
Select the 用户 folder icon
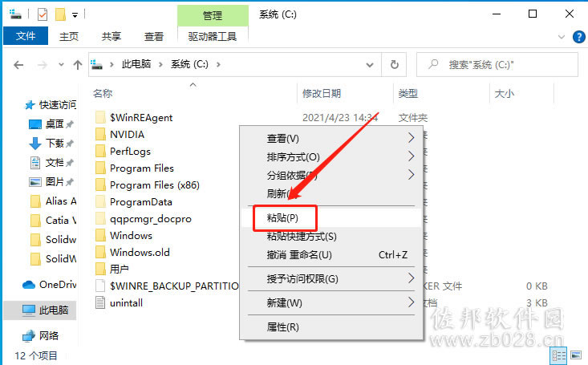[100, 269]
